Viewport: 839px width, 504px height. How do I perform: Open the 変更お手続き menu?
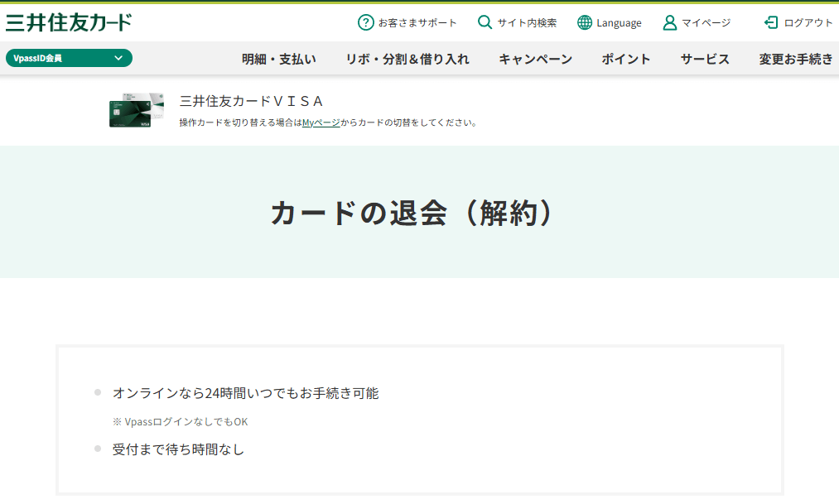[x=795, y=59]
